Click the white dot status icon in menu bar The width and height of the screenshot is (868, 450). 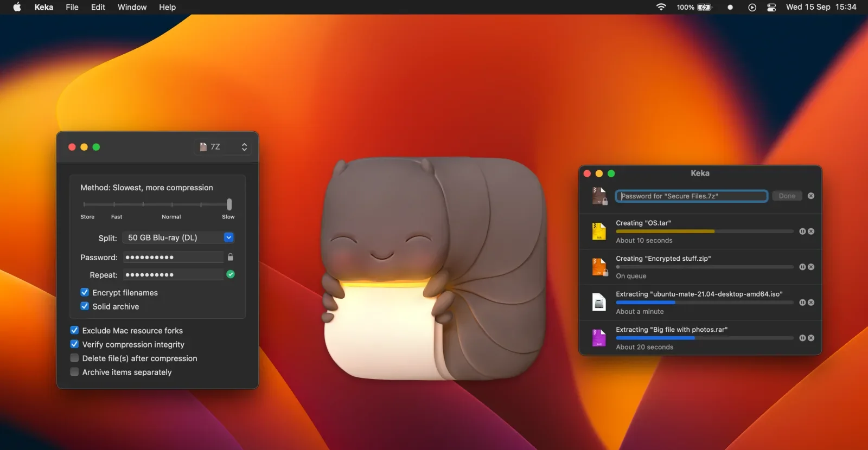pos(730,7)
